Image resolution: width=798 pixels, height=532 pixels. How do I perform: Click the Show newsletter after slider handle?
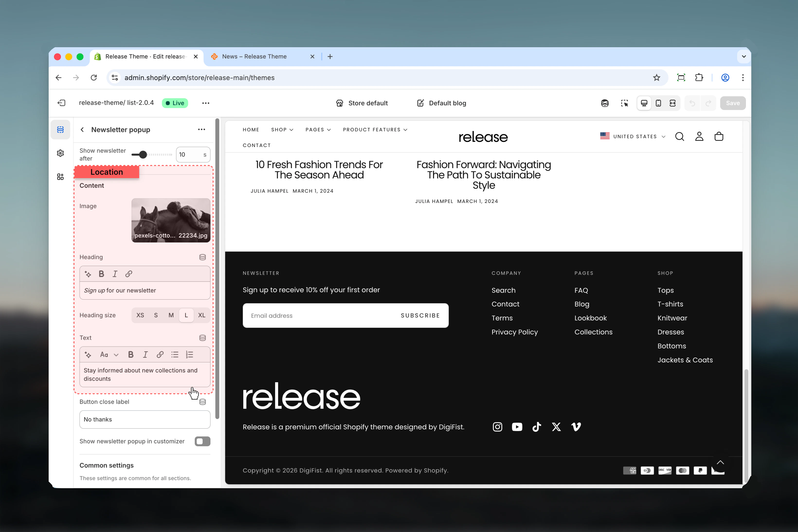tap(143, 155)
